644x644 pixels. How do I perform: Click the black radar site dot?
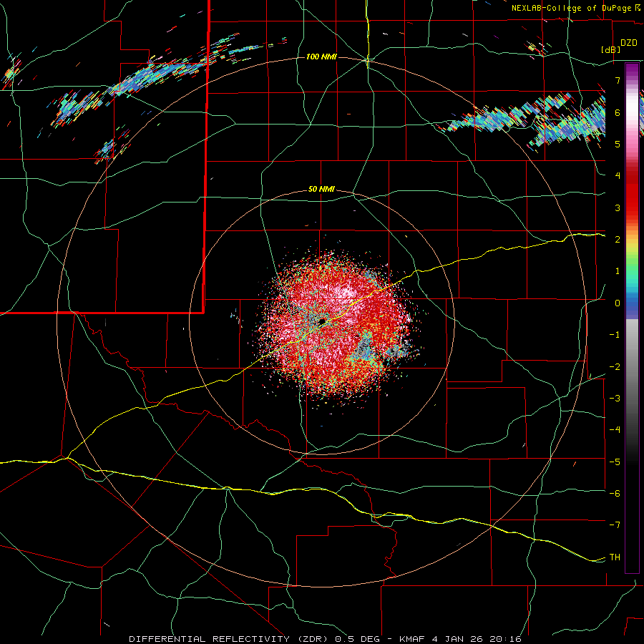[322, 321]
